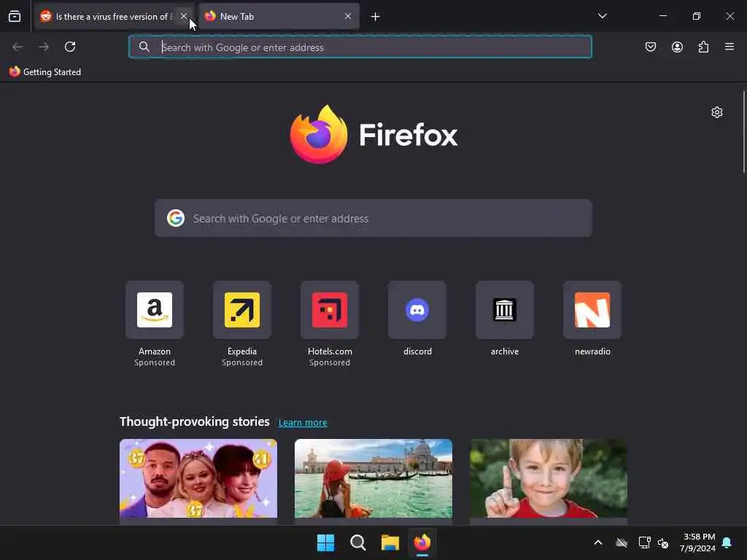Open the muted volume tray icon
Screen dimensions: 747x560
point(662,542)
